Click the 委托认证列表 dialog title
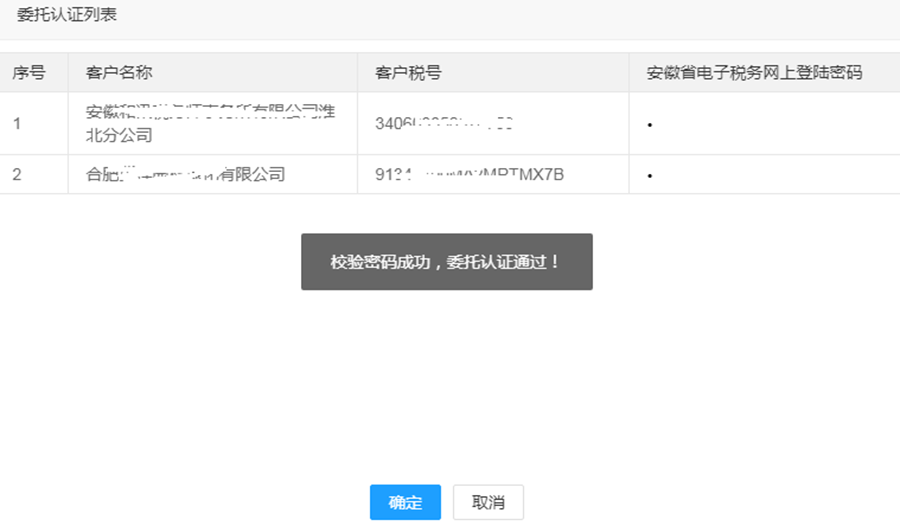This screenshot has height=526, width=900. tap(66, 15)
